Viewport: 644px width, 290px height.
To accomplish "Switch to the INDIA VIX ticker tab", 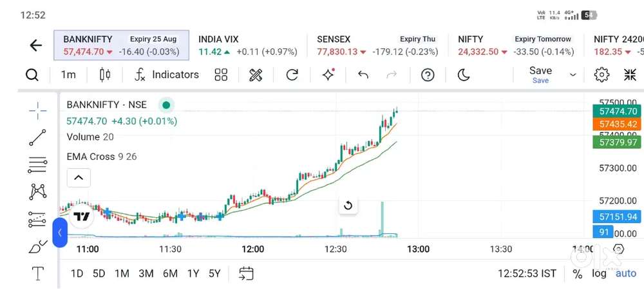I will point(248,46).
